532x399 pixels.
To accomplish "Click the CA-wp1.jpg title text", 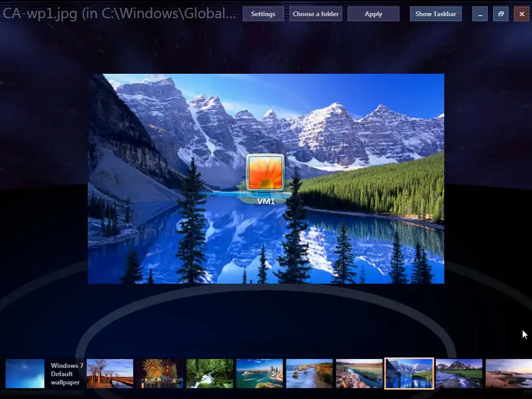I will coord(119,14).
